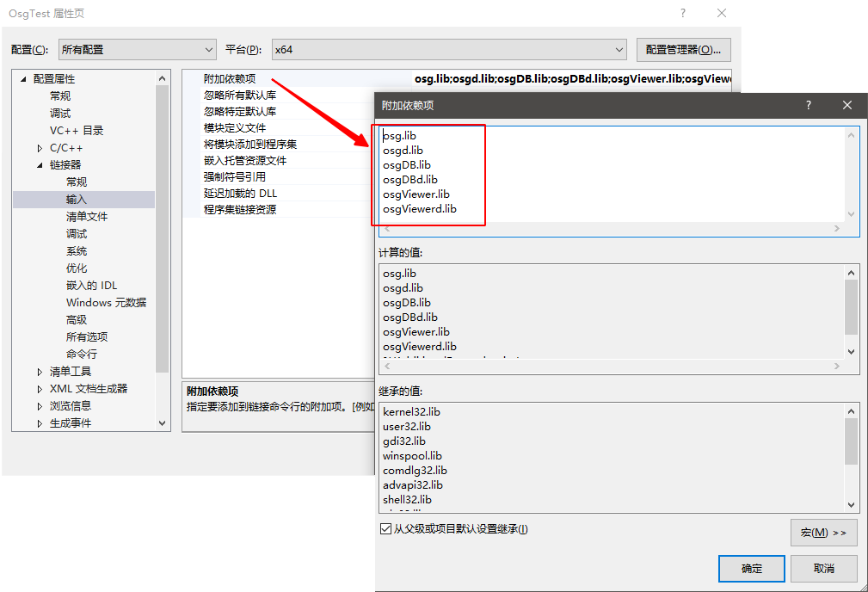Click the 取消 button
This screenshot has width=868, height=592.
point(823,569)
